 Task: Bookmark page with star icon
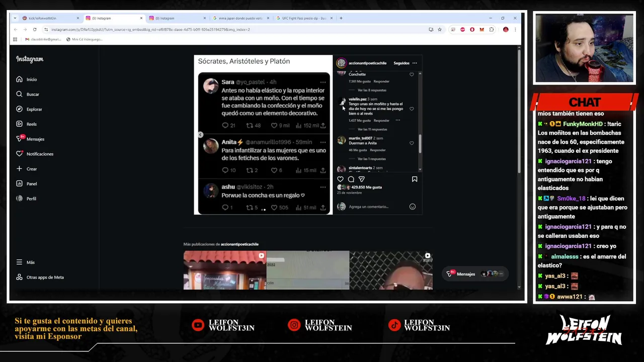(x=439, y=30)
